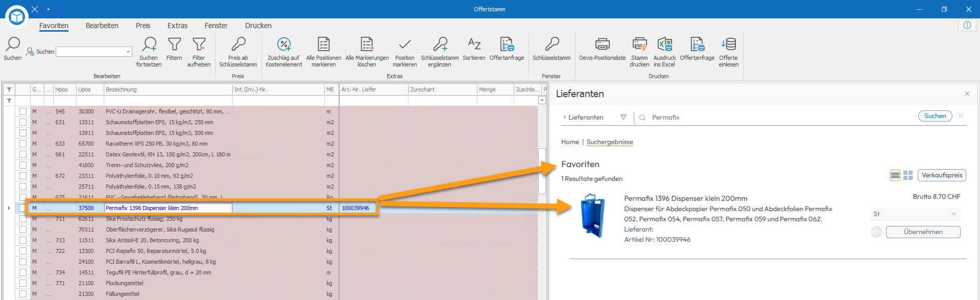Click Position markieren checkmark icon

(x=405, y=44)
